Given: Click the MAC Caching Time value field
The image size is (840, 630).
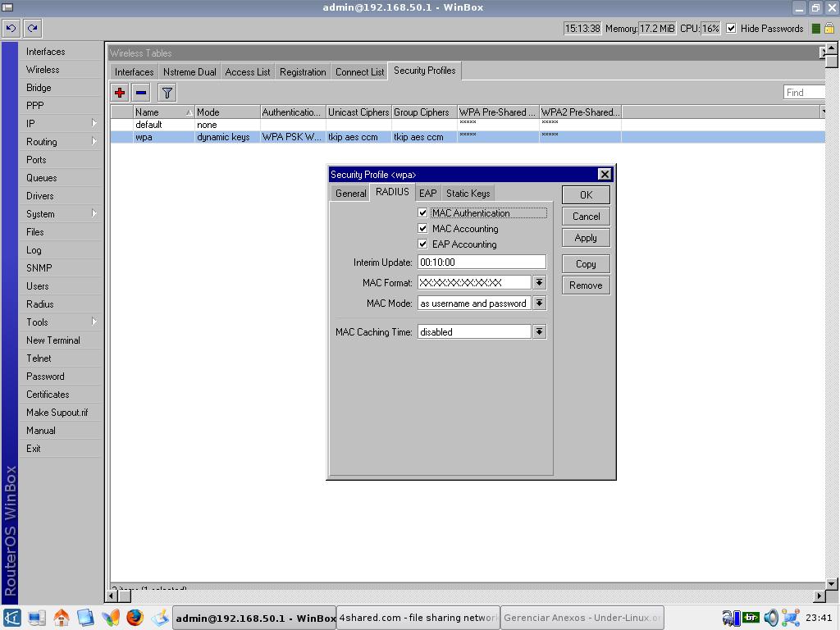Looking at the screenshot, I should coord(474,331).
